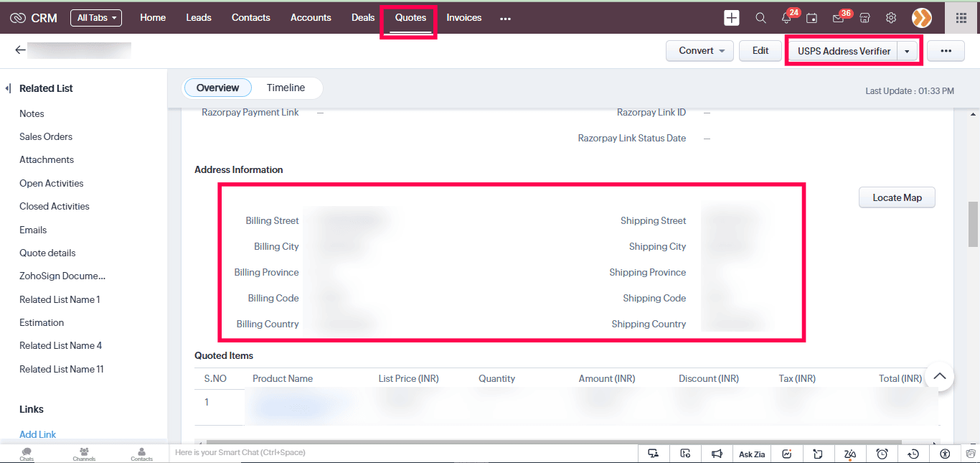Open Closed Activities related list
Image resolution: width=980 pixels, height=463 pixels.
click(x=55, y=206)
